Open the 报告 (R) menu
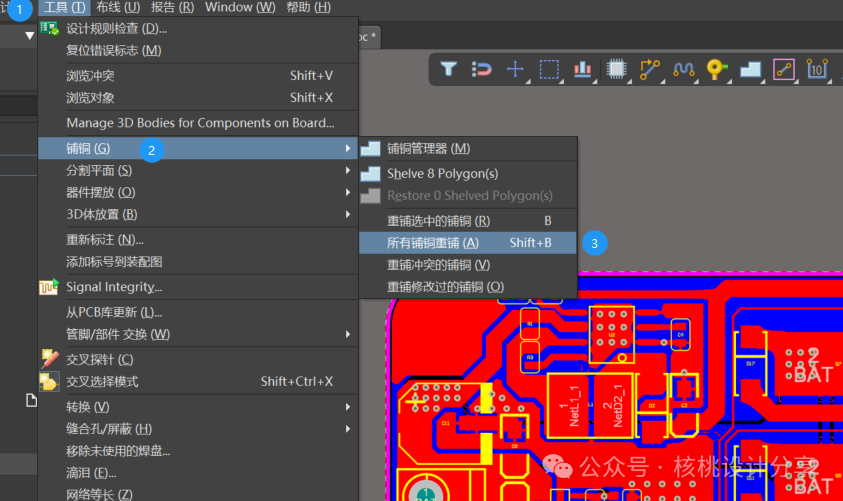Image resolution: width=843 pixels, height=501 pixels. 172,7
